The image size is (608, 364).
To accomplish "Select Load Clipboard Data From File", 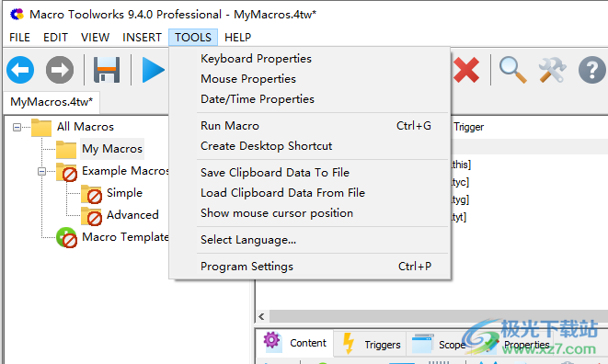I will (310, 193).
